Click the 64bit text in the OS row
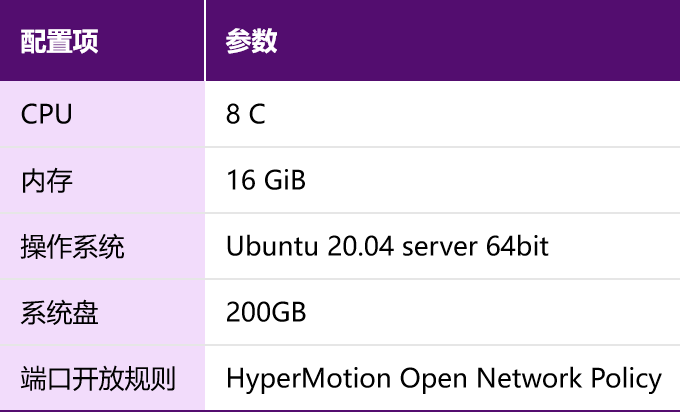This screenshot has height=412, width=680. (517, 246)
